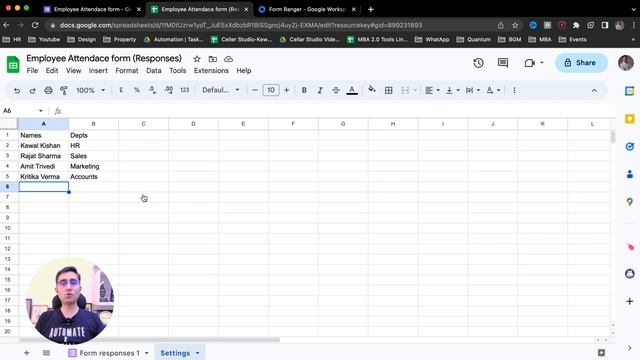Toggle bold formatting
This screenshot has width=640, height=360.
[x=304, y=90]
